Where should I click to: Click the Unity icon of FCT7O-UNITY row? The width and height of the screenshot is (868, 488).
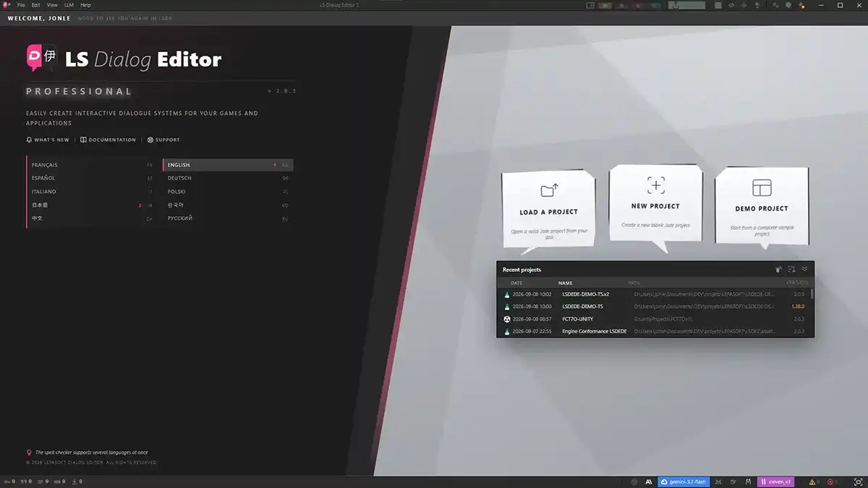tap(507, 319)
